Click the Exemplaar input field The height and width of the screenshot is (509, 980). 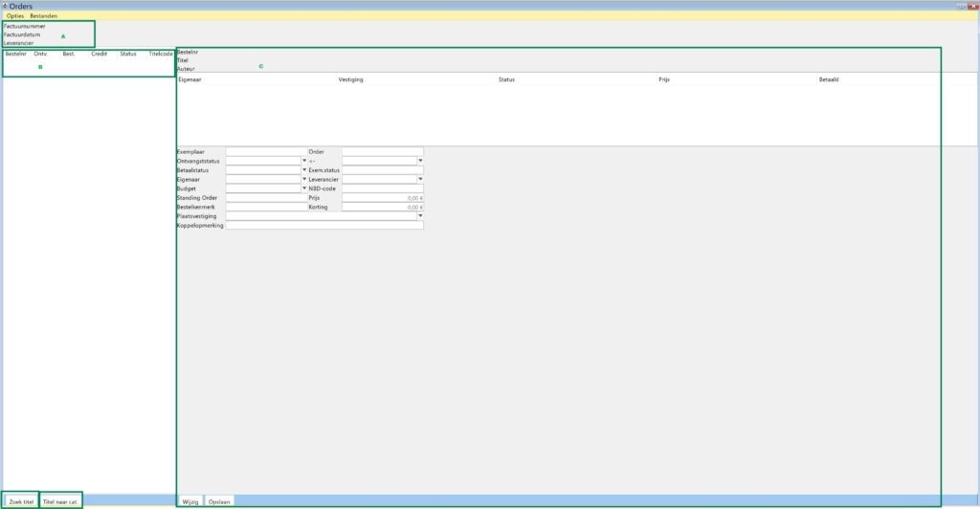coord(265,151)
